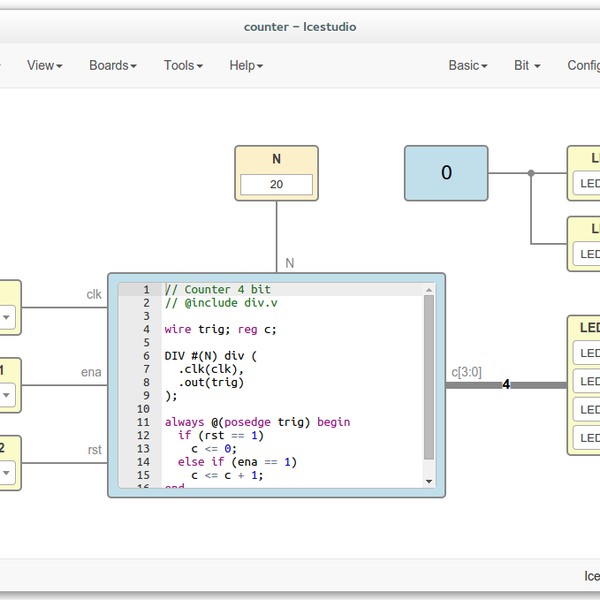Expand the Bit blocks dropdown
The height and width of the screenshot is (600, 600).
click(x=526, y=65)
